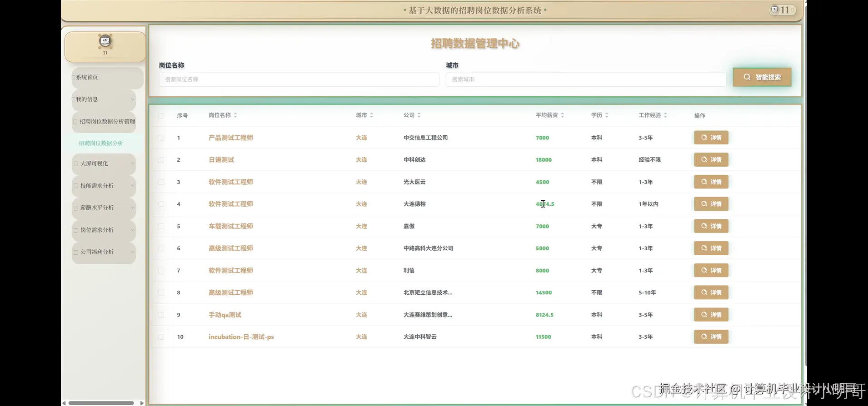This screenshot has width=868, height=406.
Task: Select all rows with header checkbox
Action: (161, 116)
